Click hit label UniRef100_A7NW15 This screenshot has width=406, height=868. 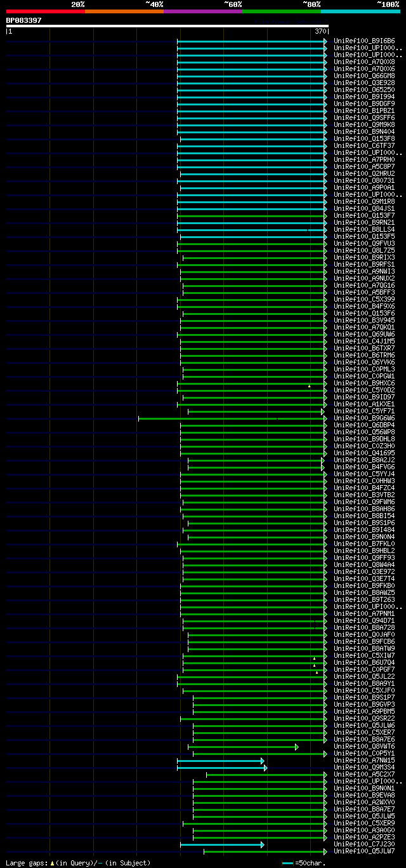pyautogui.click(x=364, y=761)
